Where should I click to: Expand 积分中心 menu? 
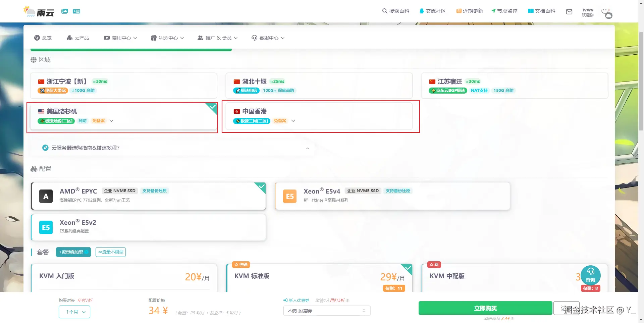167,38
